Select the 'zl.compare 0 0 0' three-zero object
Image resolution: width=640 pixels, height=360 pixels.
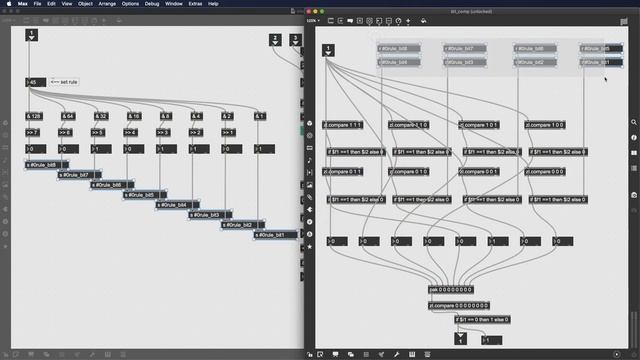click(545, 172)
